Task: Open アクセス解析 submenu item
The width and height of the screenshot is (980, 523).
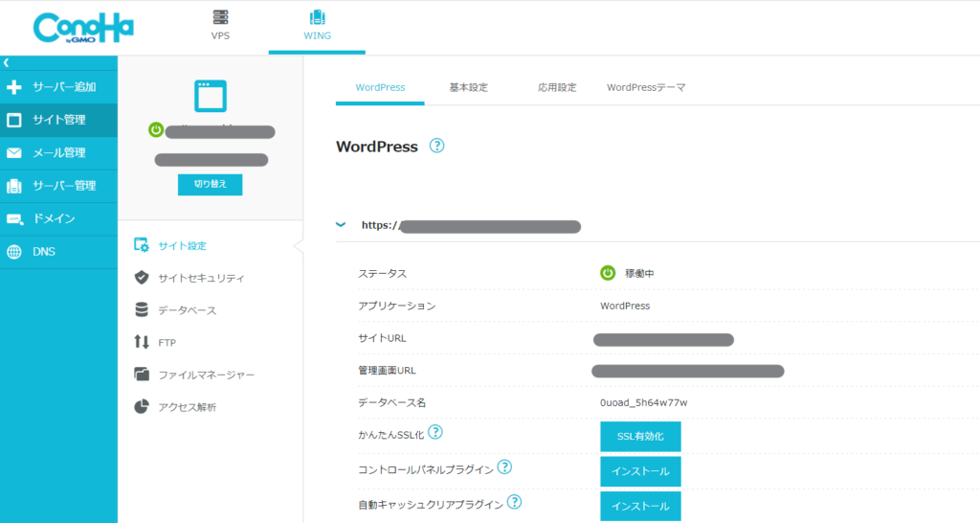Action: tap(187, 407)
